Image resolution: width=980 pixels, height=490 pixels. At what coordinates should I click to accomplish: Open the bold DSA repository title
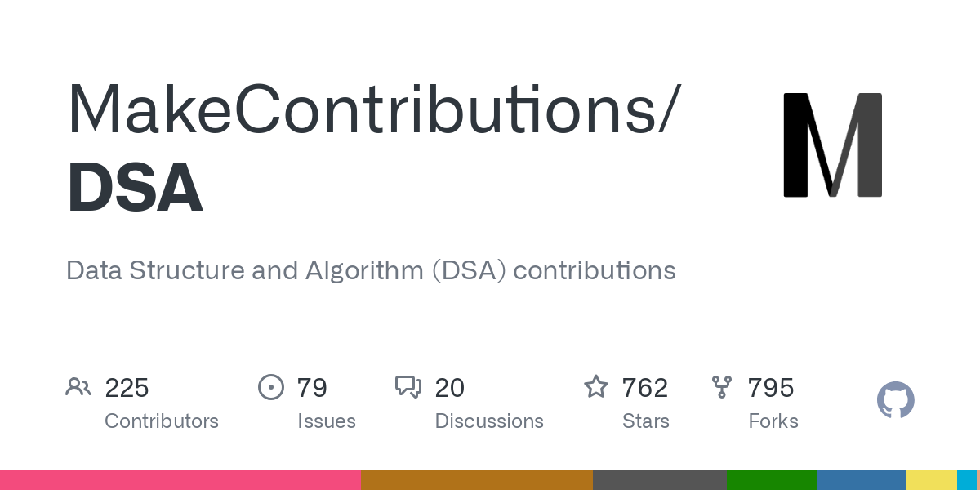pos(135,189)
